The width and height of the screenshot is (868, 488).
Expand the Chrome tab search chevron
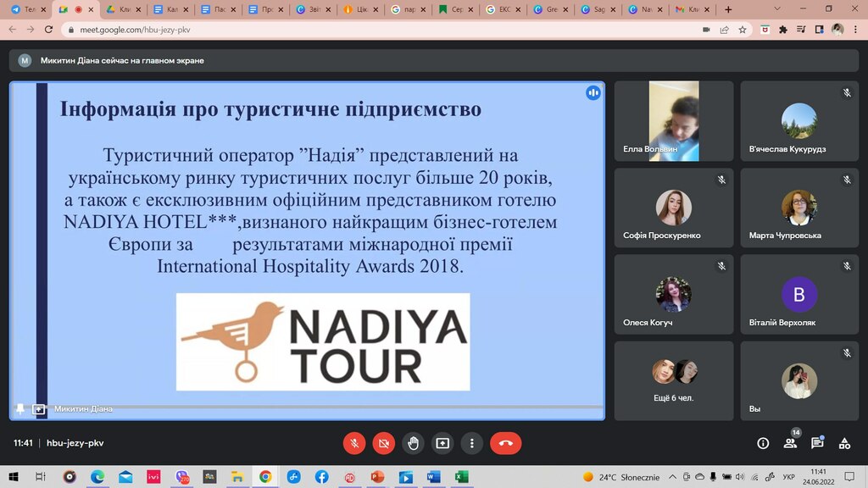777,8
